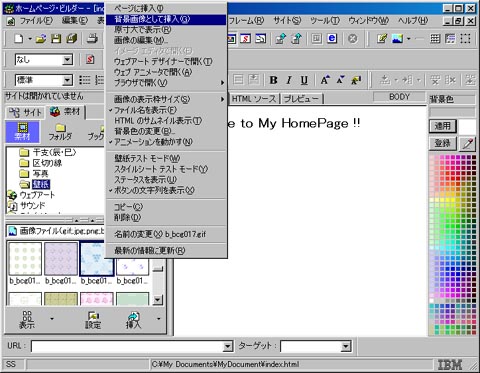Click the Save floppy disk icon
The height and width of the screenshot is (373, 480).
point(56,39)
